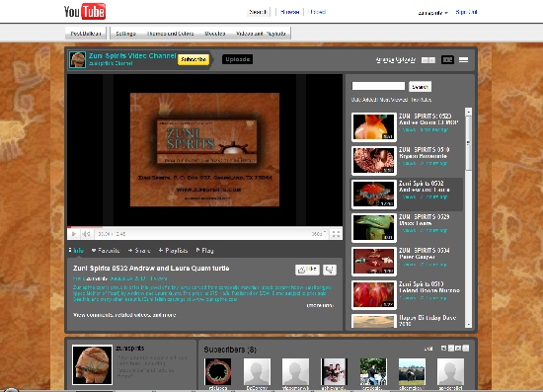Click the YouTube logo
The height and width of the screenshot is (392, 543).
click(85, 12)
